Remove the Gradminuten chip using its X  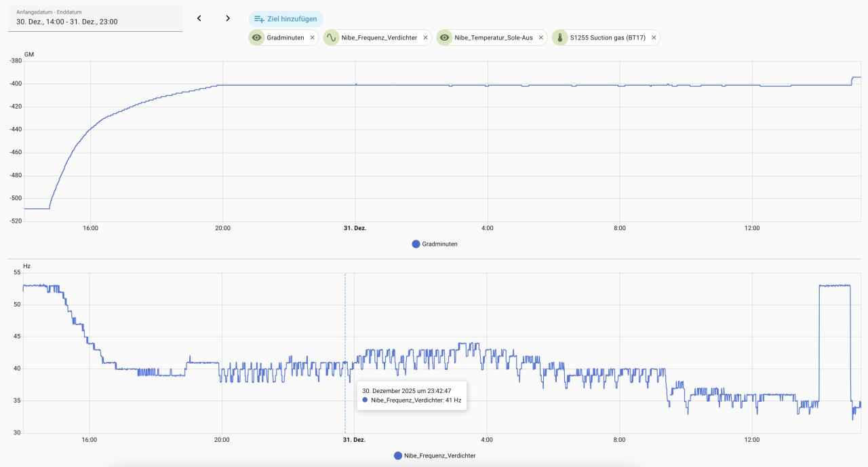312,38
